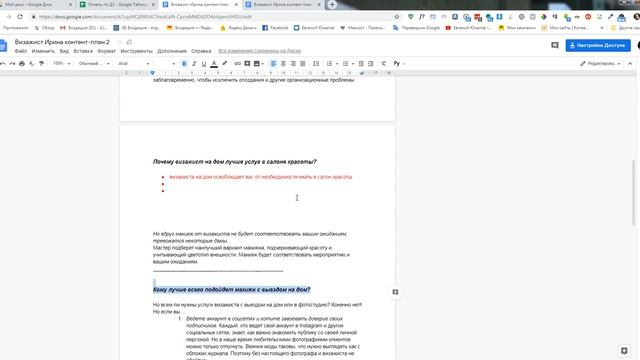
Task: Click the blue Настройки Доступа share button
Action: point(598,45)
